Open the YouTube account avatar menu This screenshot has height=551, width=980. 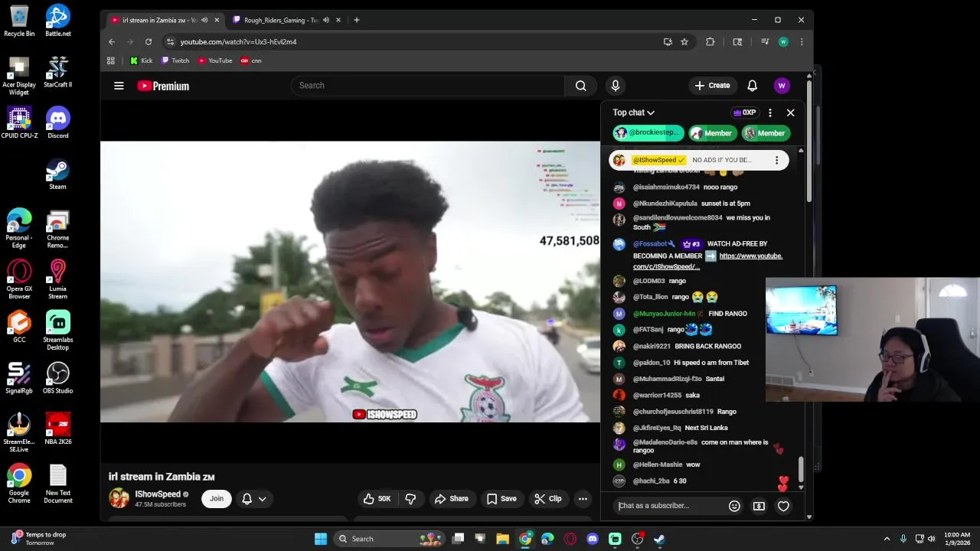pos(781,86)
